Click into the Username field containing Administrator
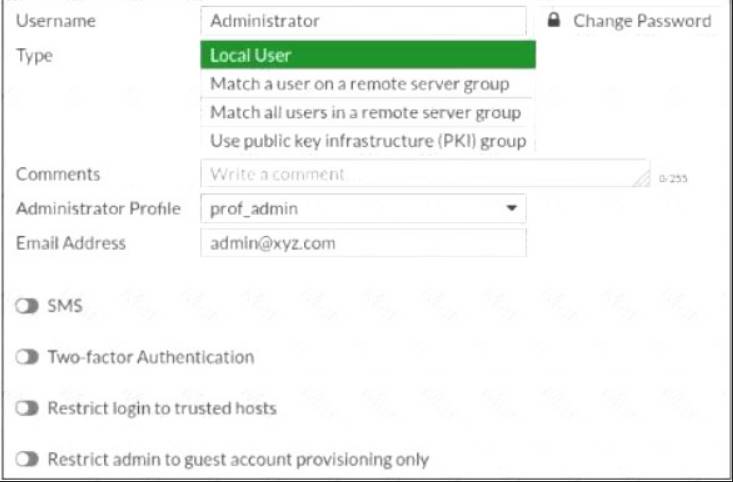Screen dimensions: 733x482 point(362,20)
